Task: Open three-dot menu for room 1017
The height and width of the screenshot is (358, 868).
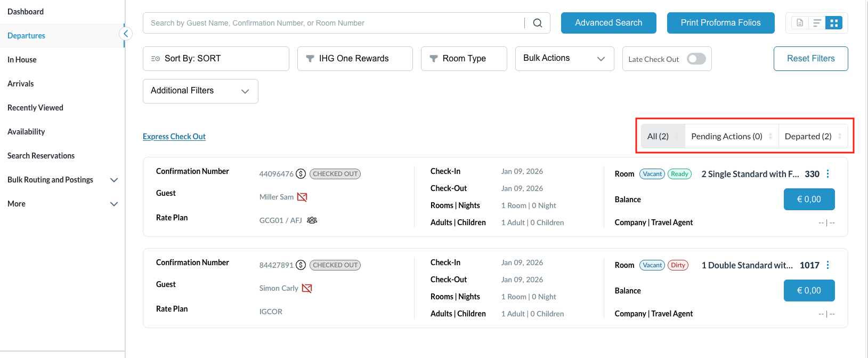Action: pos(828,265)
